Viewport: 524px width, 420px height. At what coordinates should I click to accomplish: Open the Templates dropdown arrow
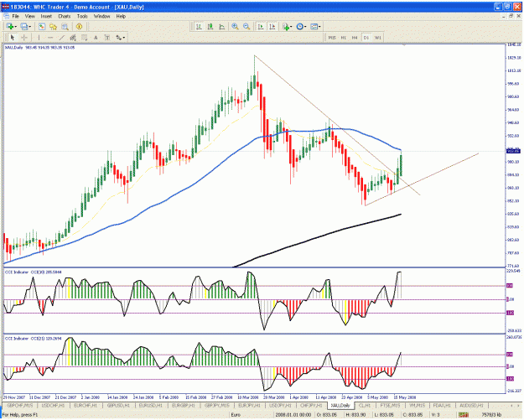click(319, 27)
